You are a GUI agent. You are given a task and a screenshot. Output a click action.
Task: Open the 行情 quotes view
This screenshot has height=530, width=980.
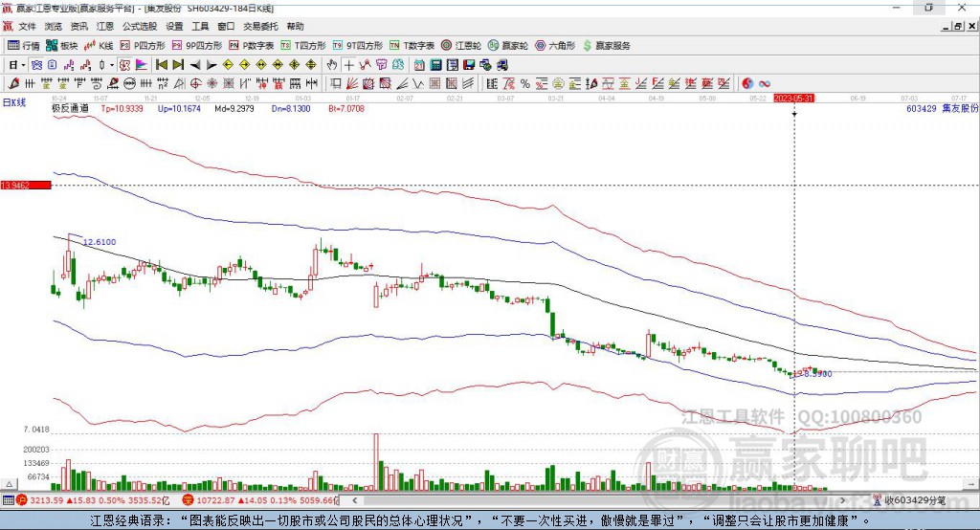tap(23, 46)
